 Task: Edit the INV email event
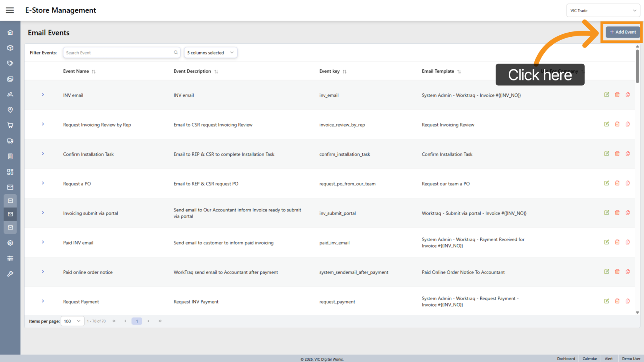(606, 95)
